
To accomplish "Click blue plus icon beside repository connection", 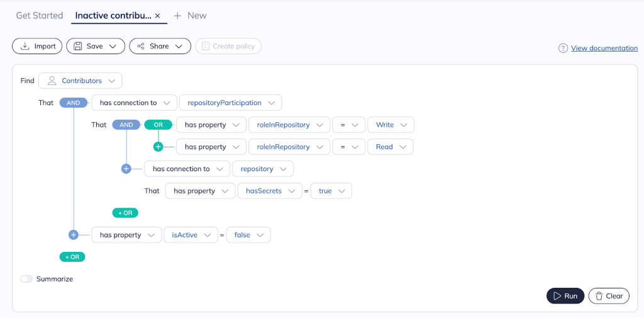I will click(126, 169).
